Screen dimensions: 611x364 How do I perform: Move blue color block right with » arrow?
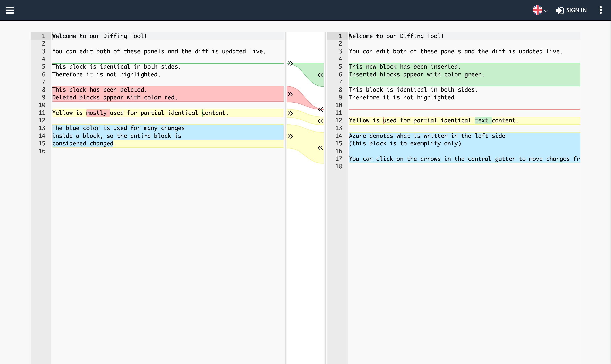(290, 136)
